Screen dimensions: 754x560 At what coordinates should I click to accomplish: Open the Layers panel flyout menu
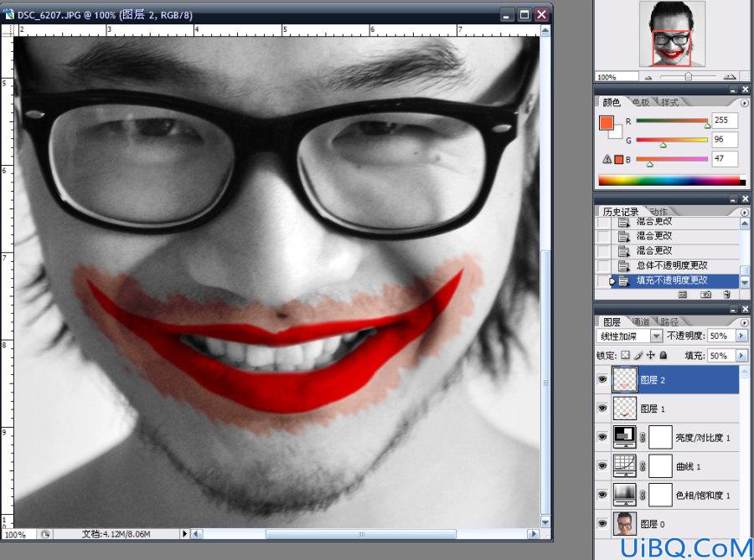point(745,323)
